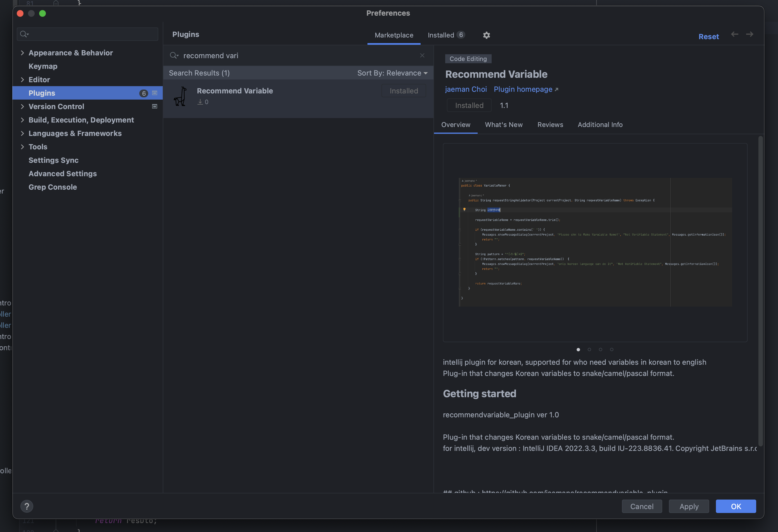The height and width of the screenshot is (532, 778).
Task: Clear the plugin search text
Action: (x=422, y=56)
